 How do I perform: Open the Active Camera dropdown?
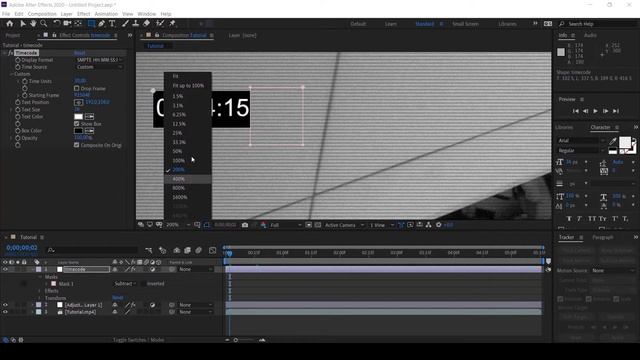[x=344, y=225]
